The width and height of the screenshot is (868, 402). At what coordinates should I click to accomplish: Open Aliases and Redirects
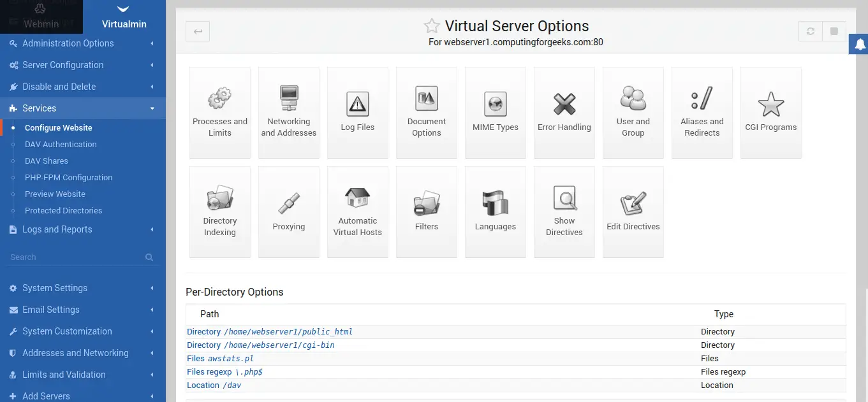click(702, 113)
